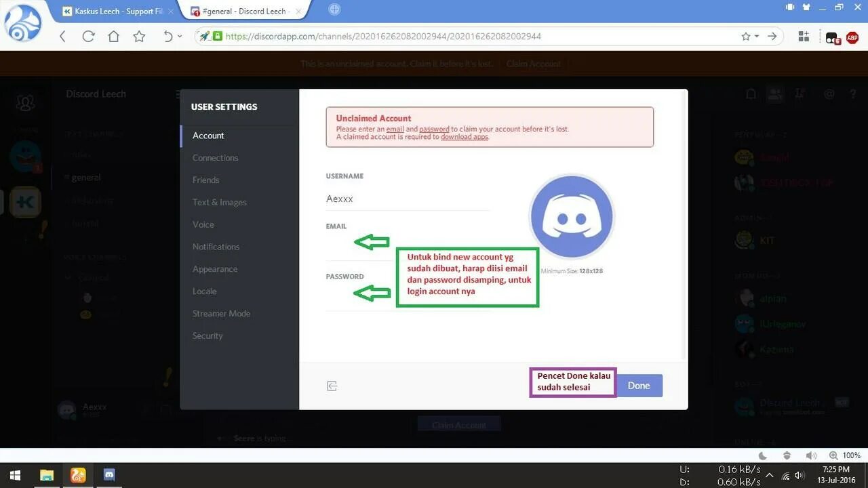Screen dimensions: 868x488
Task: Open the friends icon in the server list
Action: coord(26,102)
